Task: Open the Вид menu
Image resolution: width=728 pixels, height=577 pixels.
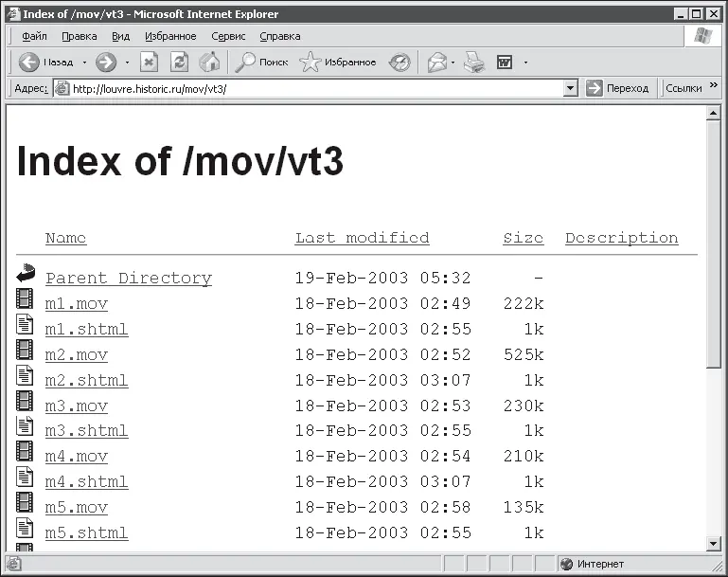Action: click(121, 36)
